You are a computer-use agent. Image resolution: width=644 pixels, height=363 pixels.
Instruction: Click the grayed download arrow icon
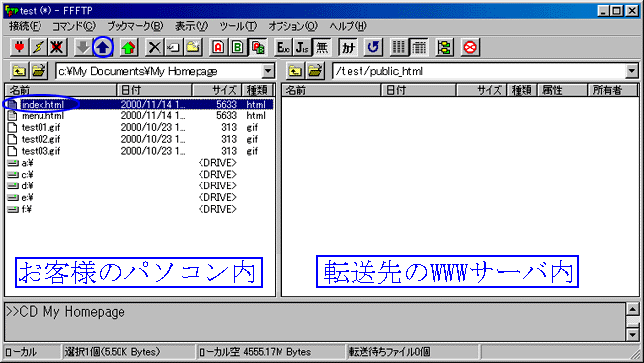(x=83, y=48)
